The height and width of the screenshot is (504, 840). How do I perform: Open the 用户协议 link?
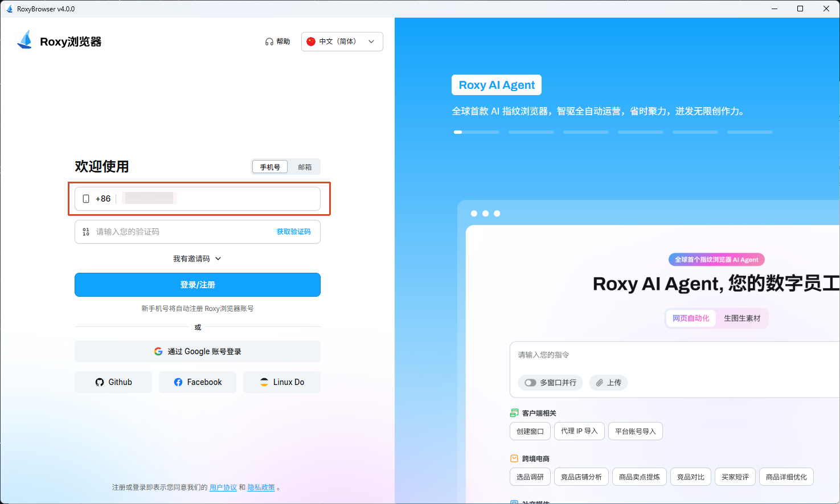pos(223,487)
